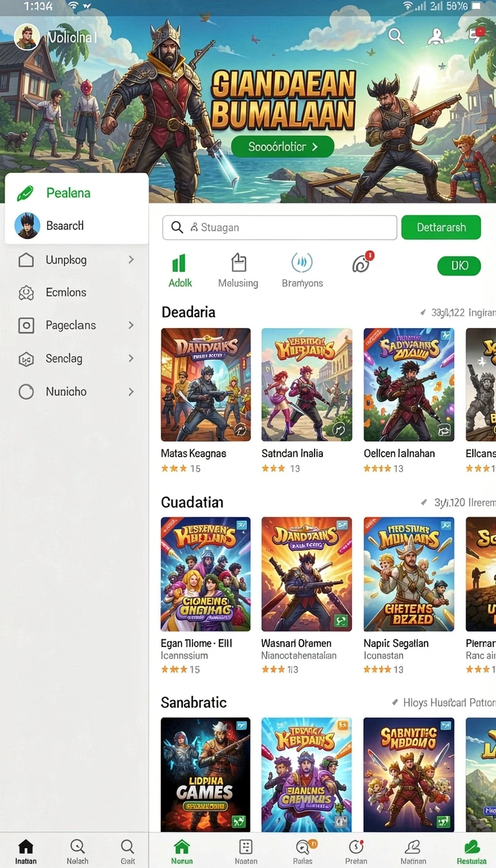Click the Egan Tilome title text

[196, 643]
